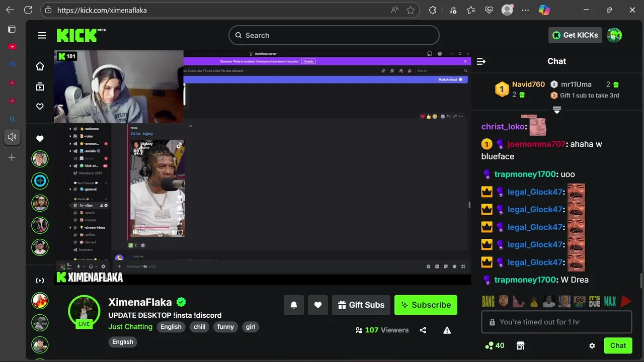Open the outlined heart Following icon

[x=40, y=107]
